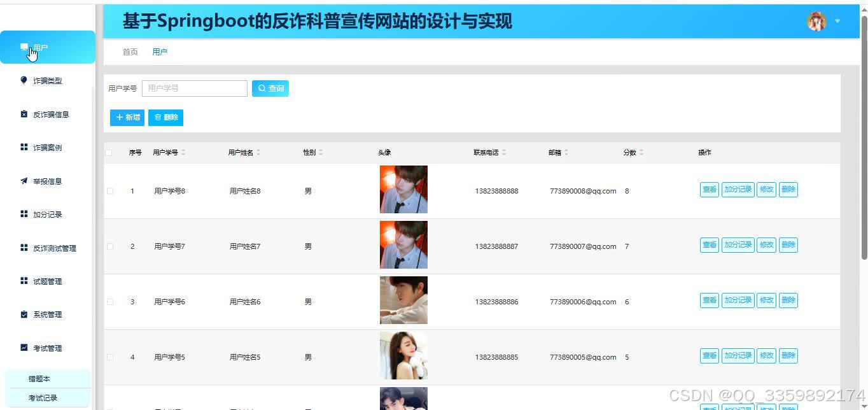Open avatar photo of 用户姓名7
This screenshot has height=410, width=868.
click(x=403, y=244)
